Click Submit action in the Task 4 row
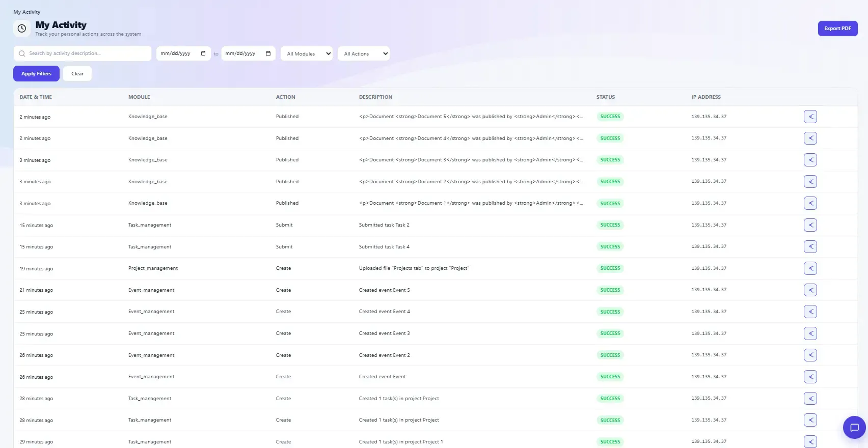 (284, 247)
